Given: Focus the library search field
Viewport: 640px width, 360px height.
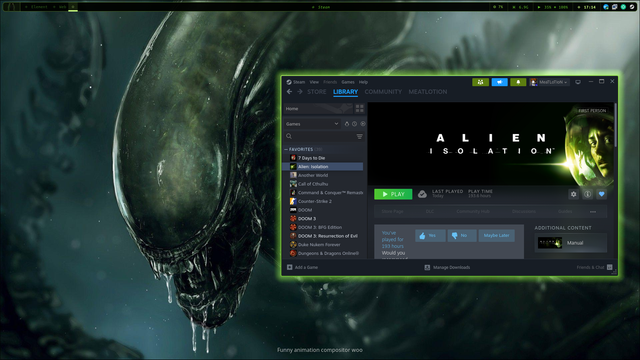Looking at the screenshot, I should (324, 136).
